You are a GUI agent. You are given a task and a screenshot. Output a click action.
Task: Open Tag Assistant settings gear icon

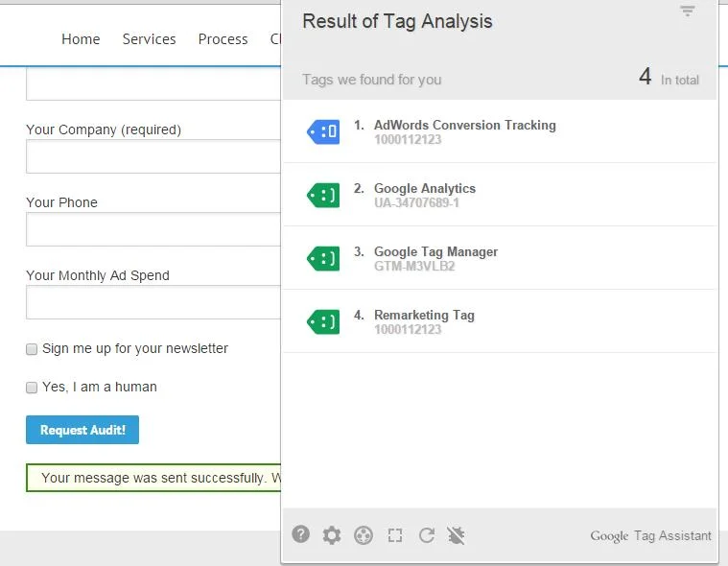[332, 535]
